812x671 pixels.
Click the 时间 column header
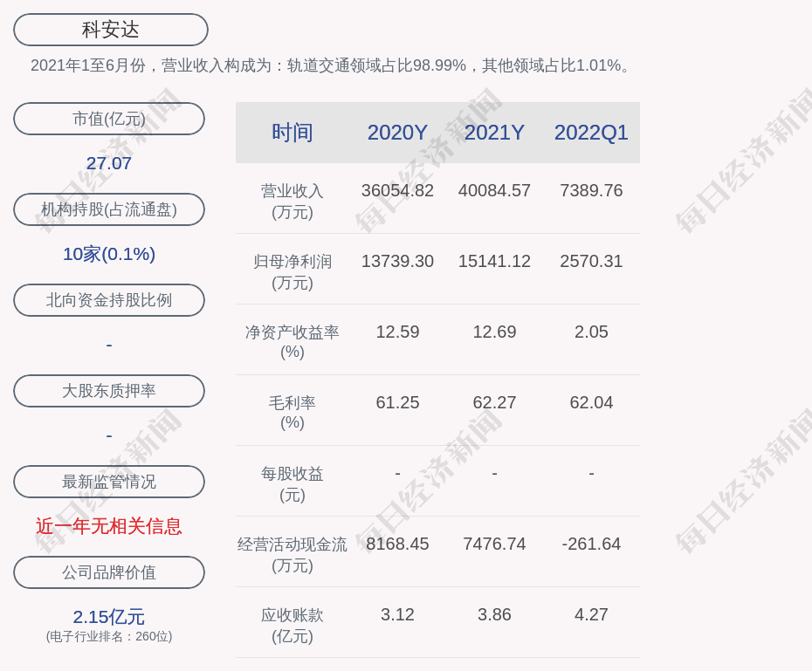(x=292, y=133)
